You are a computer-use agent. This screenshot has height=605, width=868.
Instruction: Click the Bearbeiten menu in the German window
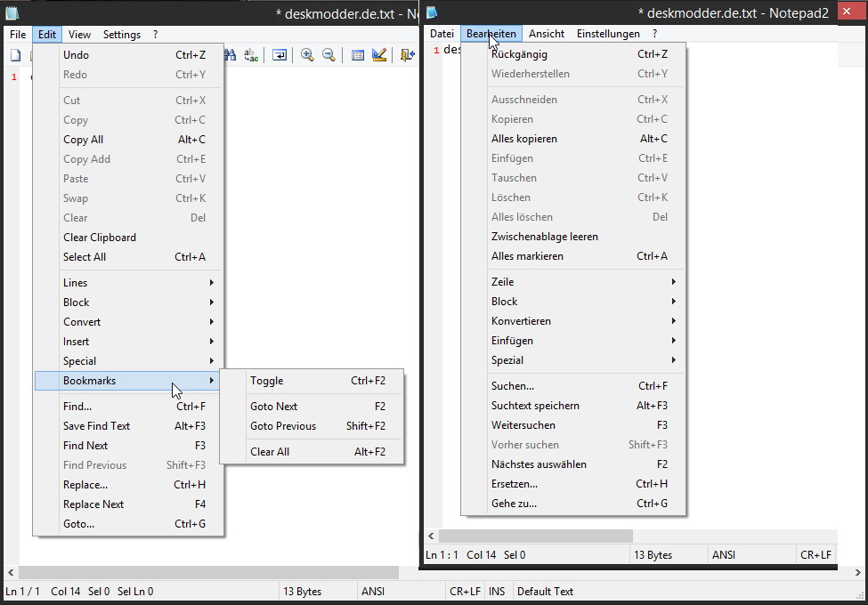click(491, 34)
